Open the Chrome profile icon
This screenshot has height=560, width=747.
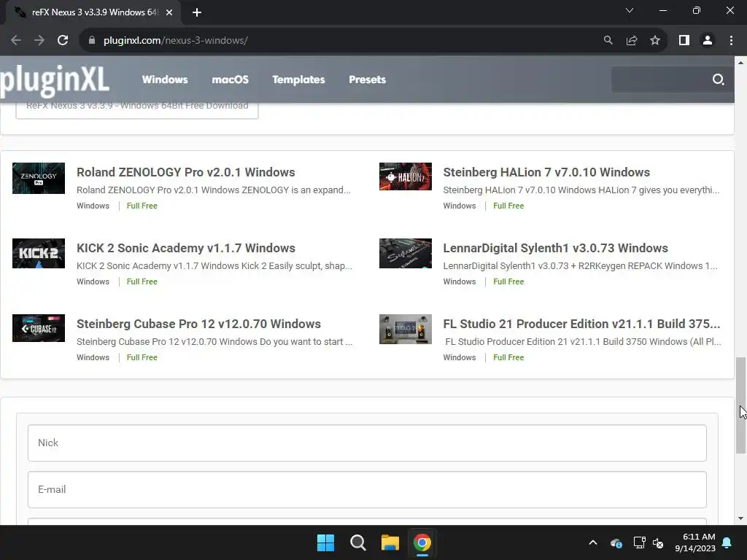(708, 41)
